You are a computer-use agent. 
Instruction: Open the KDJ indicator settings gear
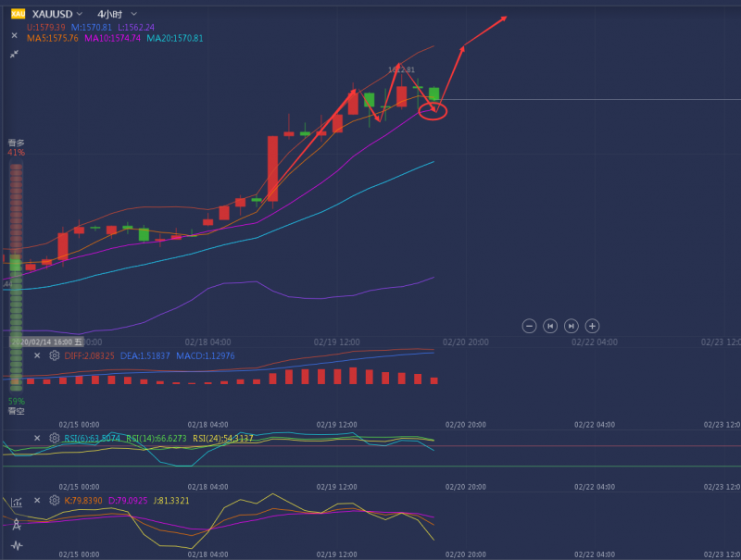[x=55, y=501]
